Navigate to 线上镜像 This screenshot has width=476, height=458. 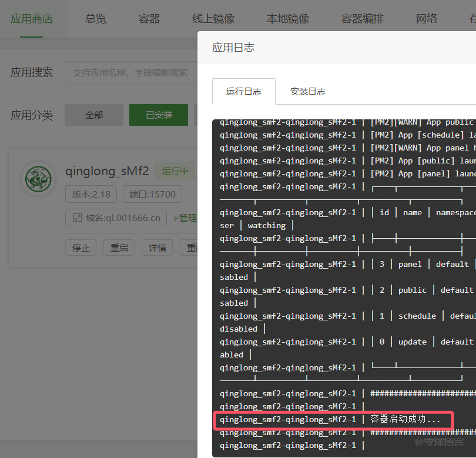213,18
